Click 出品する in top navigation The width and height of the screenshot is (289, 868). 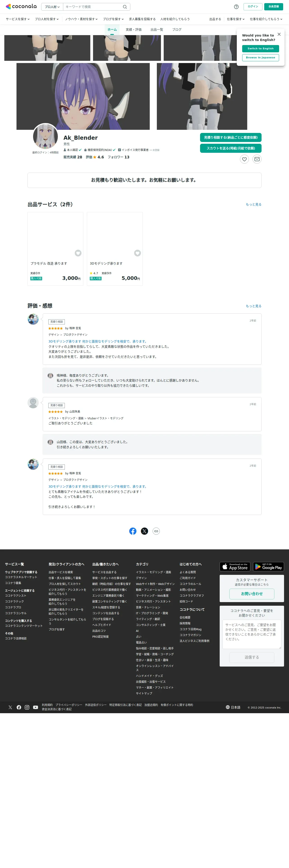(215, 19)
